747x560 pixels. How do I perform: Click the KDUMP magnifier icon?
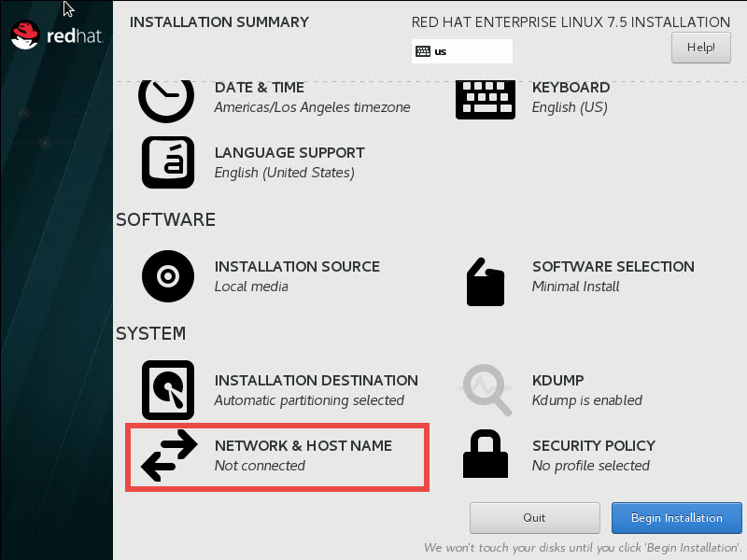486,390
